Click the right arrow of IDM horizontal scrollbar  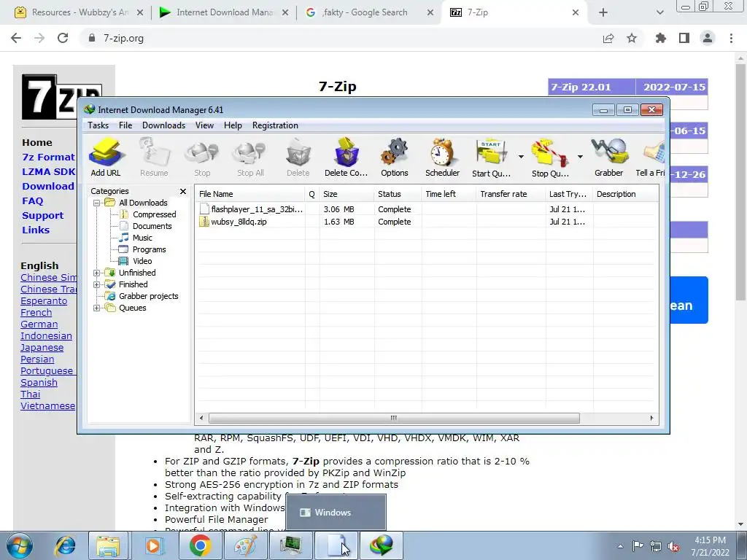(x=651, y=418)
